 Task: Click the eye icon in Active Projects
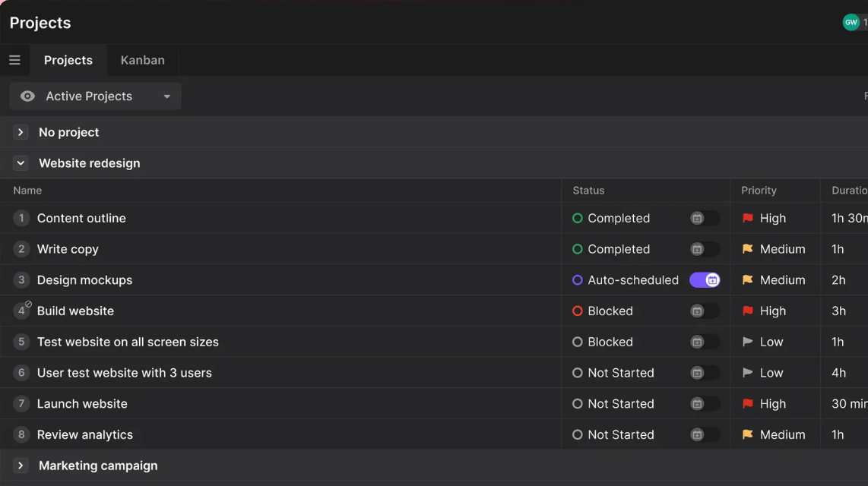[x=27, y=96]
